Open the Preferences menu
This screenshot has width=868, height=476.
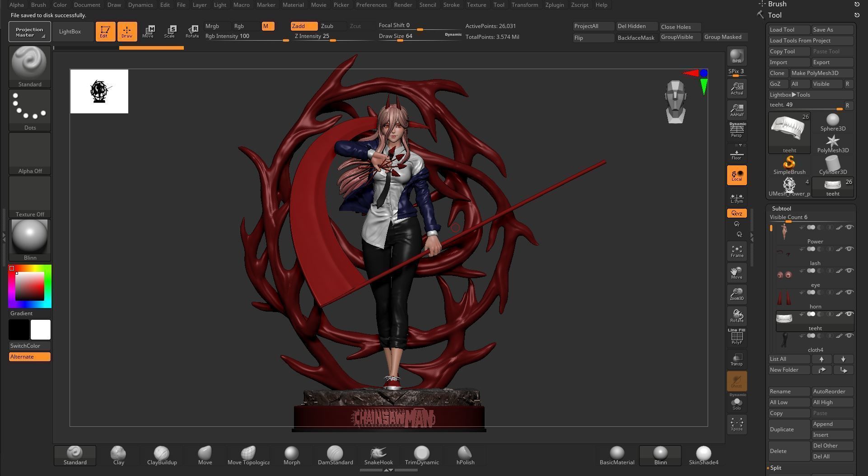point(371,5)
